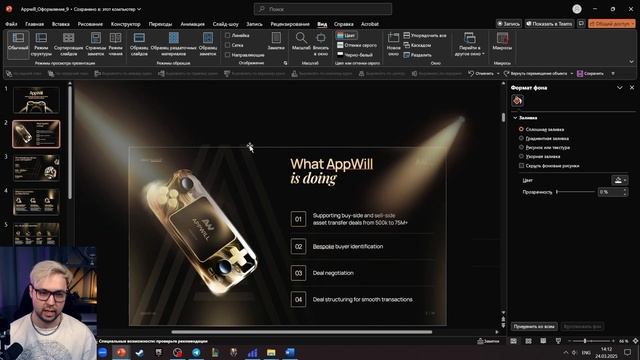Click the Заметки button in status bar
The height and width of the screenshot is (360, 640).
coord(488,341)
